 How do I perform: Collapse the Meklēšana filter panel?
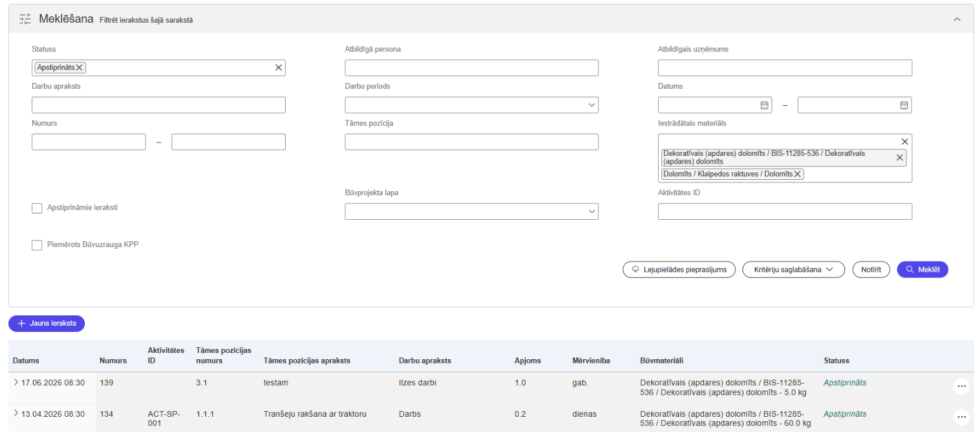(x=957, y=20)
